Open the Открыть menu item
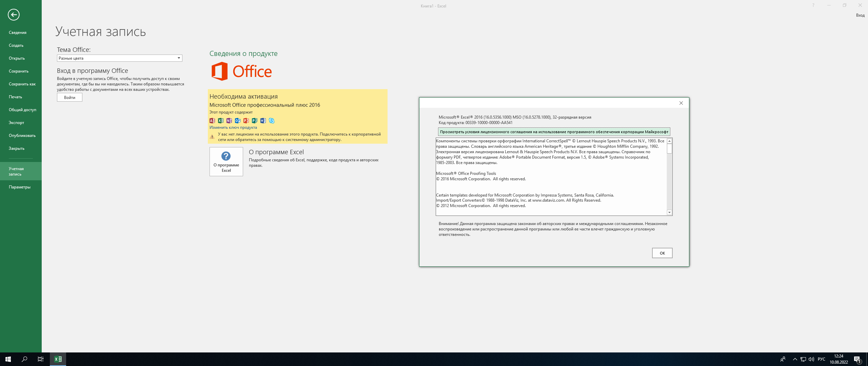 21,58
